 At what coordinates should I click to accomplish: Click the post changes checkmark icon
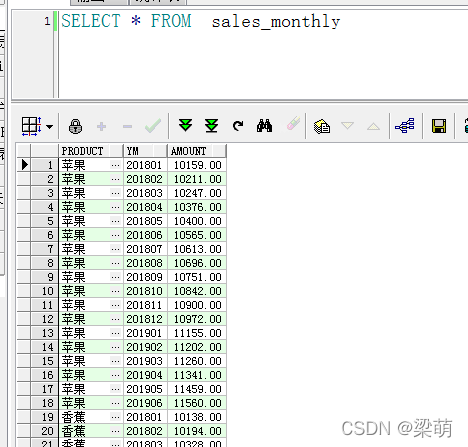(x=153, y=126)
